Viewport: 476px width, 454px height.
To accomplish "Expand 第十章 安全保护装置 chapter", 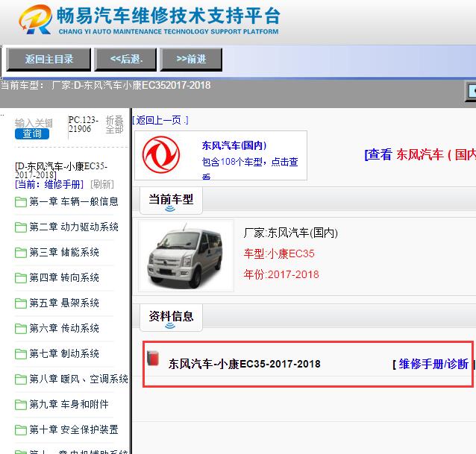I will click(74, 429).
